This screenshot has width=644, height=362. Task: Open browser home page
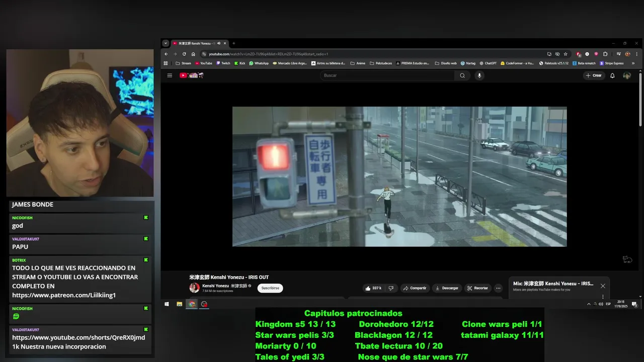(193, 54)
